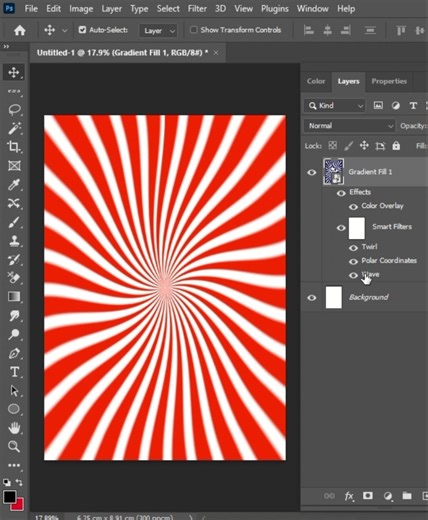Screen dimensions: 428x520
Task: Lock transparent pixels button
Action: pos(332,146)
